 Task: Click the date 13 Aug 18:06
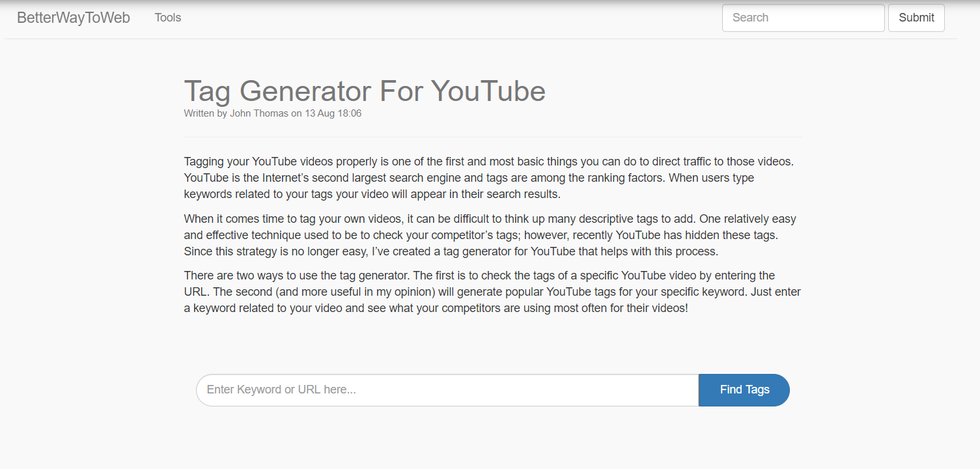pos(333,113)
